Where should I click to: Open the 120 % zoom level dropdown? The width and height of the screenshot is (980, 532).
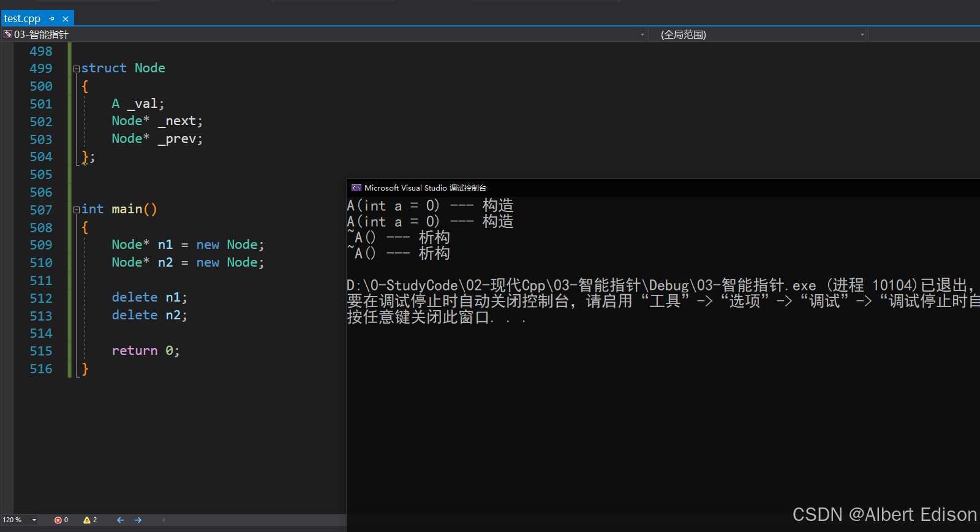point(34,520)
